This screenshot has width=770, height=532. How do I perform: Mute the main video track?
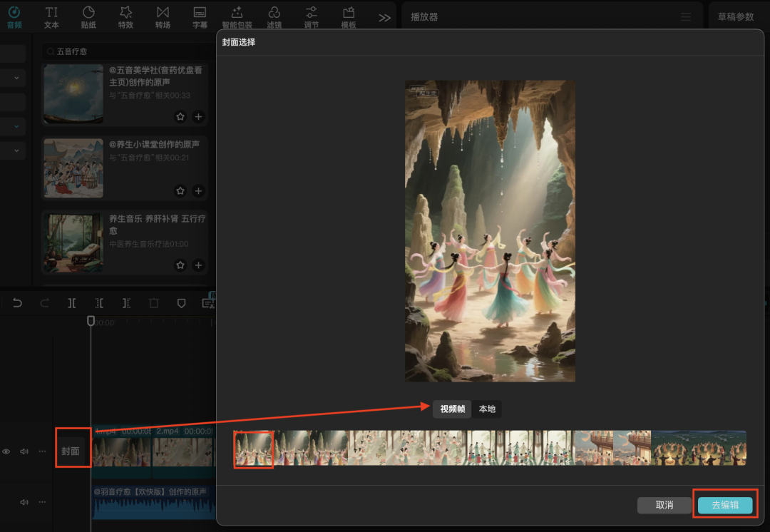(x=24, y=451)
